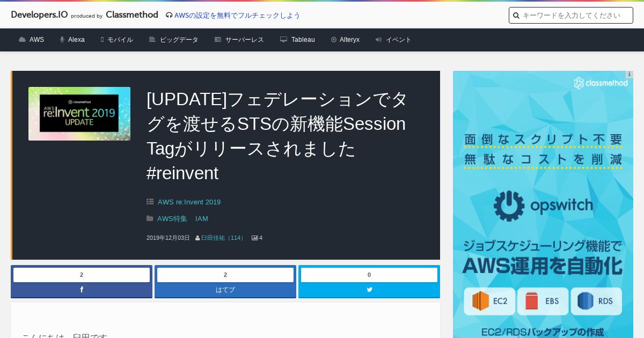Click the Twitter share count box showing 0

click(x=369, y=275)
